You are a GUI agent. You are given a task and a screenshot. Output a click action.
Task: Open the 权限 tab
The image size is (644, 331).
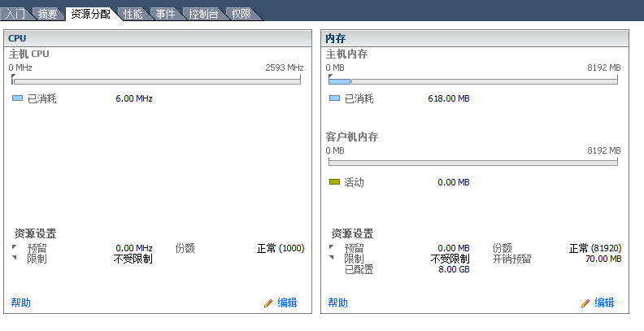241,14
